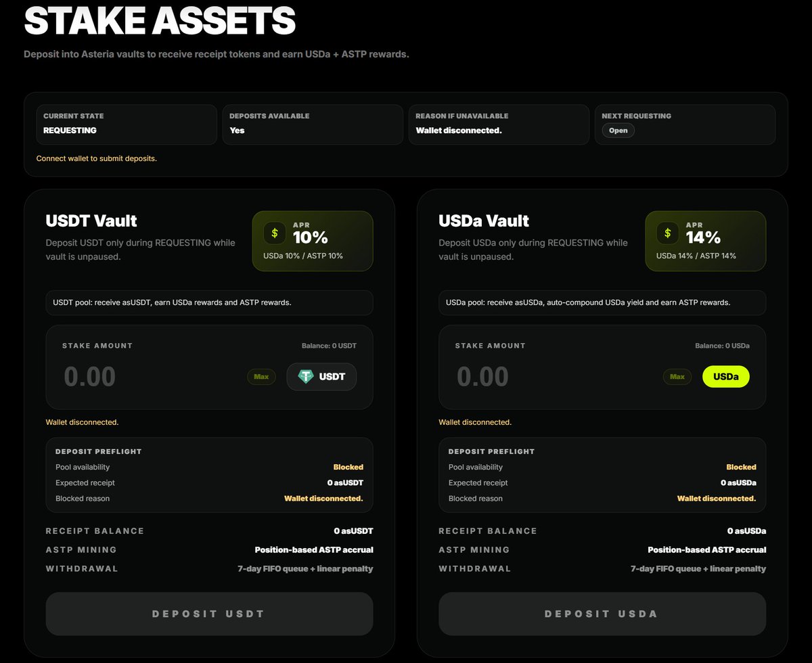The image size is (812, 663).
Task: Click '7-day FIFO queue + linear penalty' in USDT Vault
Action: pos(305,569)
